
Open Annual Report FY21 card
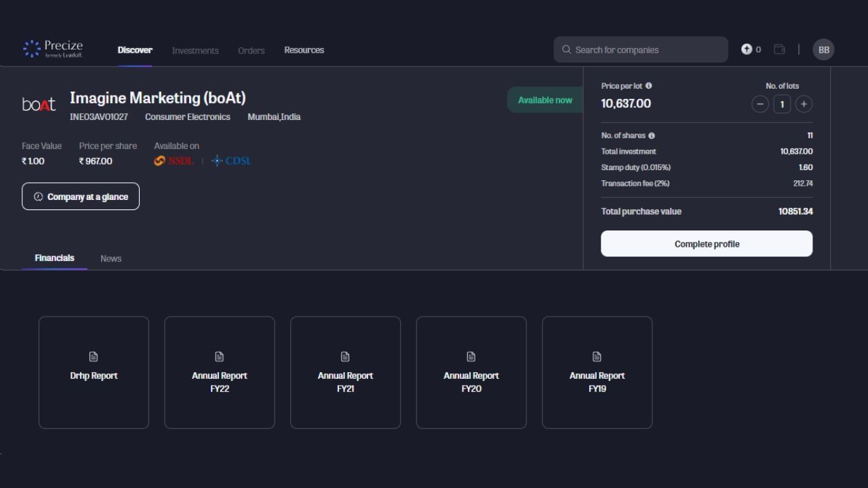(x=345, y=372)
